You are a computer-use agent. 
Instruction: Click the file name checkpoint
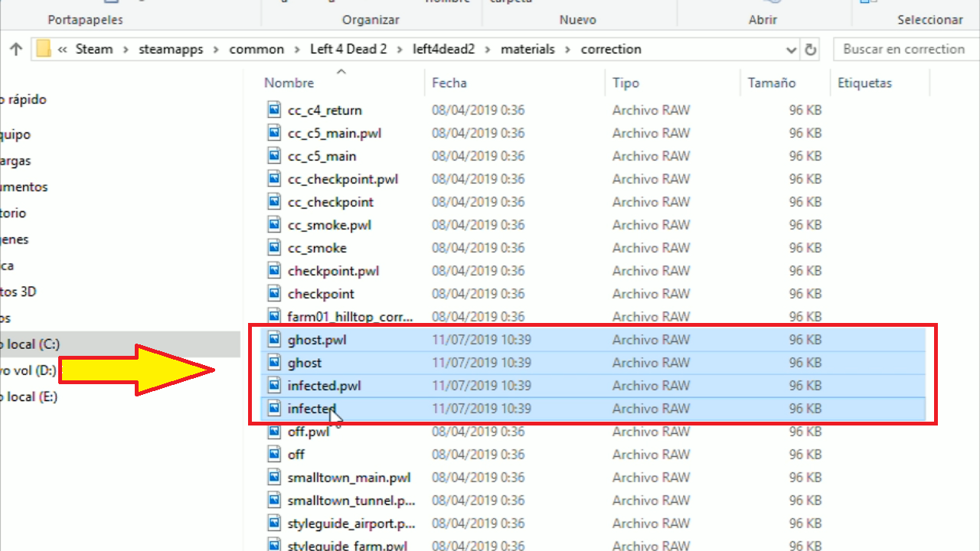coord(321,294)
